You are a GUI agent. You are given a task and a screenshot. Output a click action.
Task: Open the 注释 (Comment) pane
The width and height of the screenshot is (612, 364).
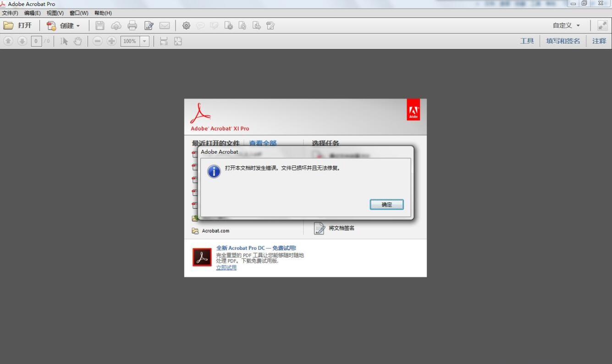599,41
